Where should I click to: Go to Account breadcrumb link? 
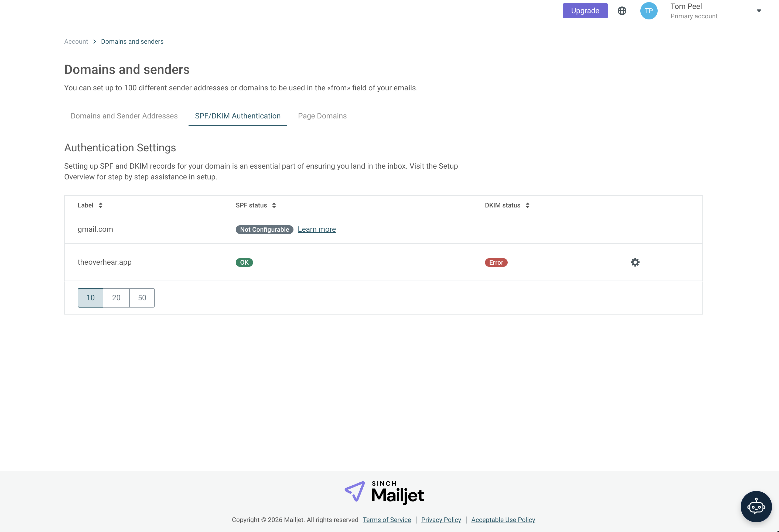click(76, 42)
